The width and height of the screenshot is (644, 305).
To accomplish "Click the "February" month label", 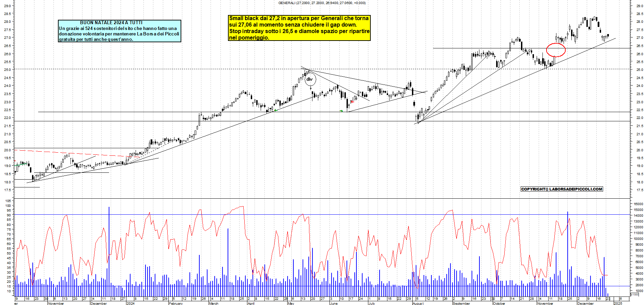I will pos(176,303).
